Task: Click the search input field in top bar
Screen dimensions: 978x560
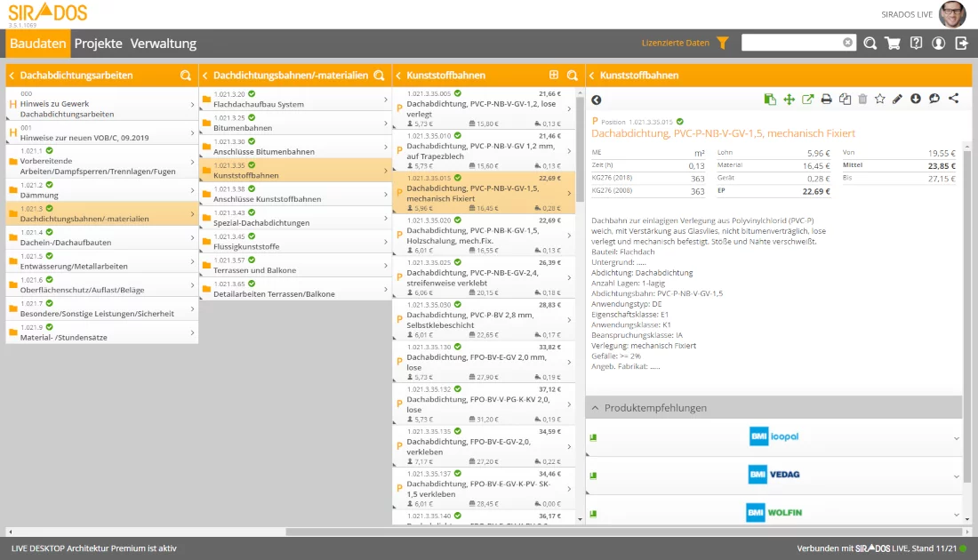Action: click(x=791, y=43)
